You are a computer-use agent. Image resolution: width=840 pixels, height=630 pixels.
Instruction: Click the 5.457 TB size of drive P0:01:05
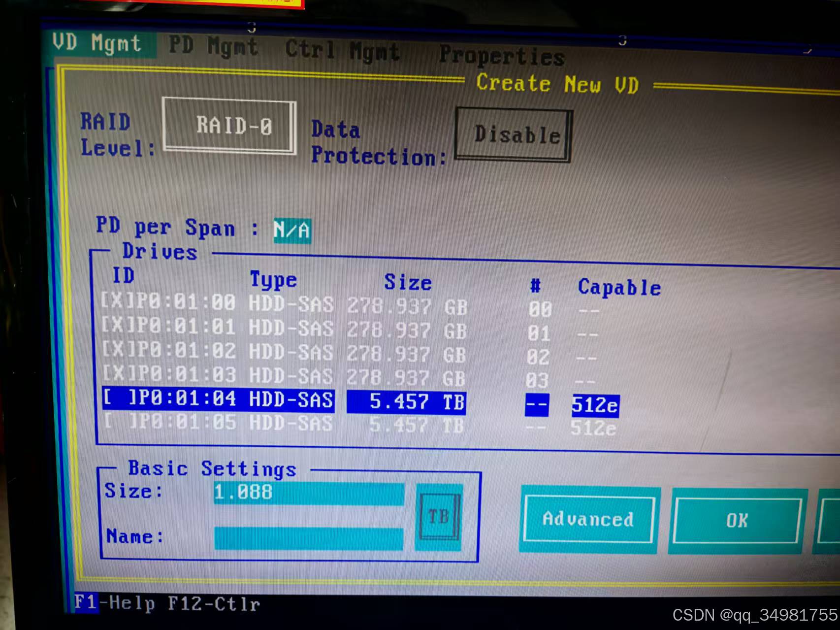(417, 425)
